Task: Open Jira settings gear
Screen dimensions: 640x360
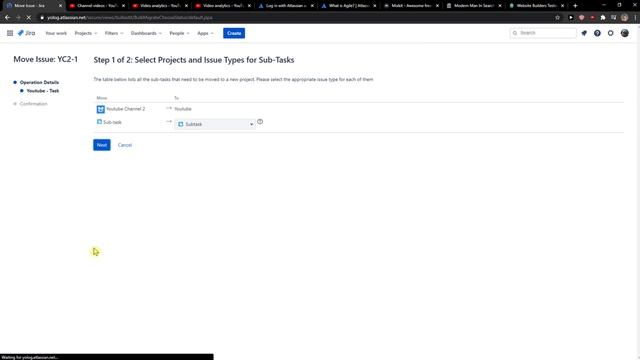Action: [611, 33]
